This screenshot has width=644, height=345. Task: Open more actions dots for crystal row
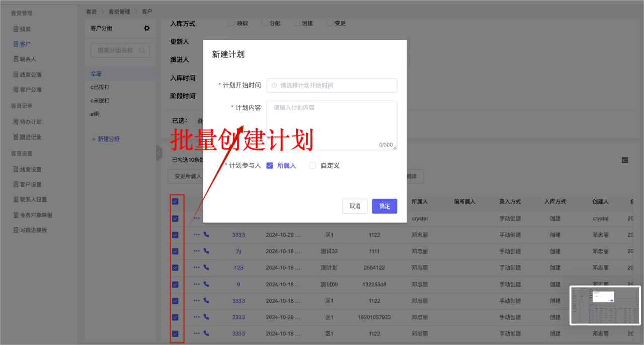coord(197,219)
